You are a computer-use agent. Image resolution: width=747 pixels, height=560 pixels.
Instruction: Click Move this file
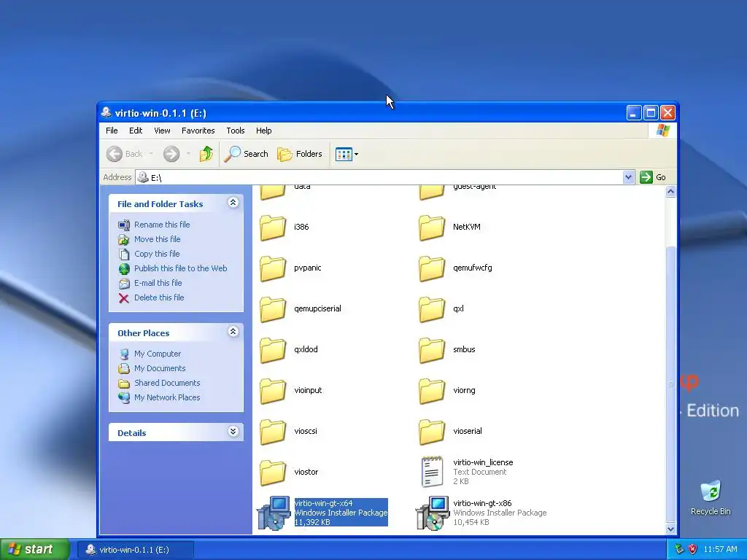click(x=158, y=239)
